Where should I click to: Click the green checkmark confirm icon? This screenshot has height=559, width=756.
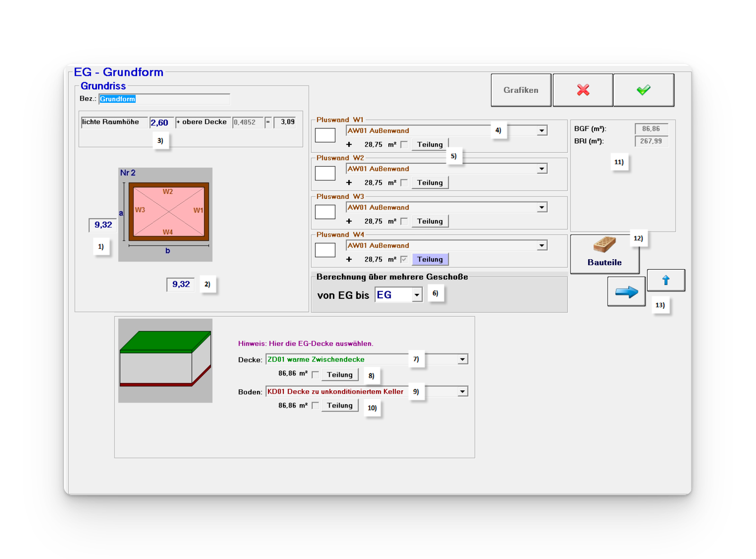[643, 90]
